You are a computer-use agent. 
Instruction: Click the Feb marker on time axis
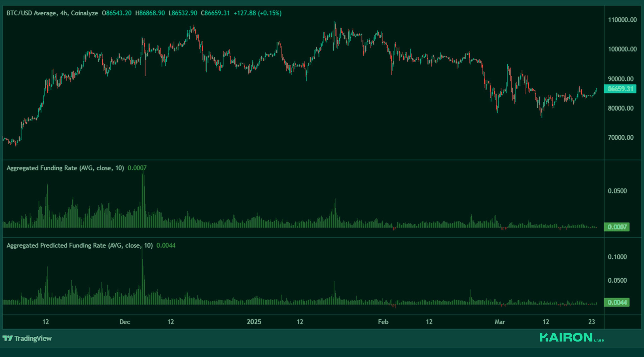coord(383,322)
